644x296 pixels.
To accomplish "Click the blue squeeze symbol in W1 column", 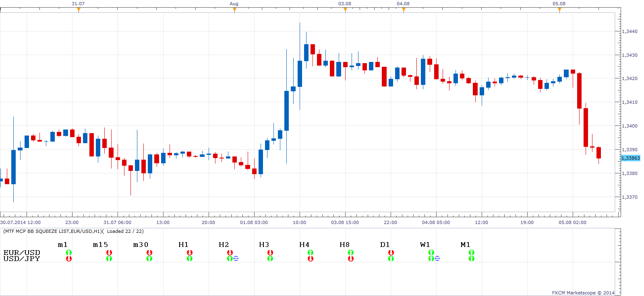I will click(x=437, y=258).
